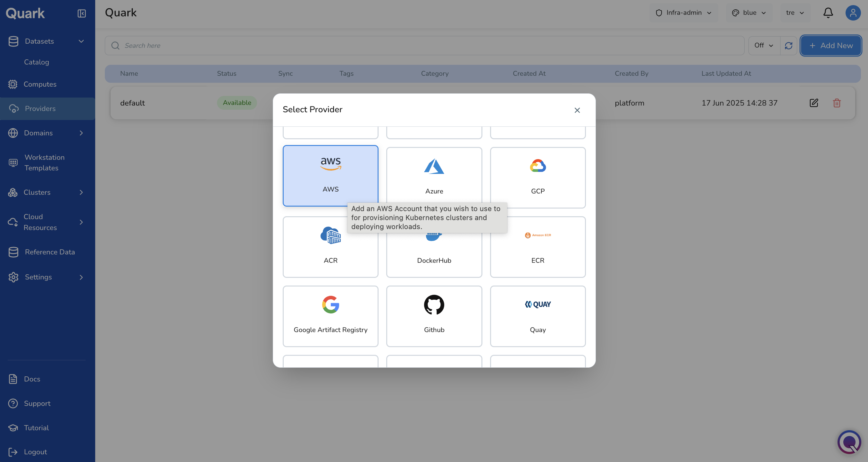Expand the Cloud Resources chevron
The image size is (868, 462).
click(81, 222)
